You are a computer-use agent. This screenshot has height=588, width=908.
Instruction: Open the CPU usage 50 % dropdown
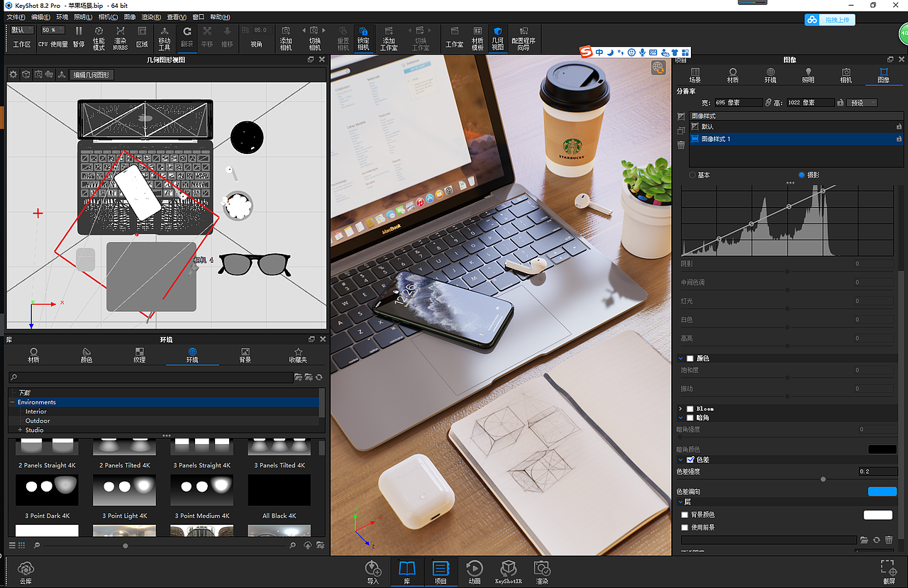coord(52,30)
